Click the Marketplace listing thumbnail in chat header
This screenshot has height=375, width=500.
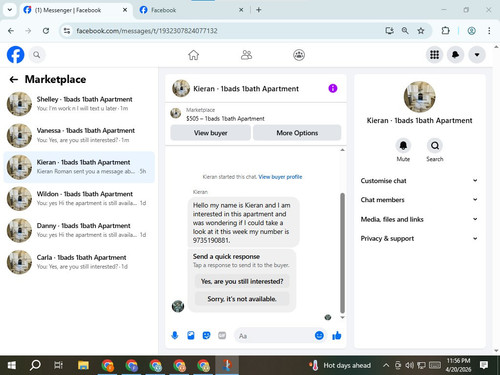(x=176, y=113)
